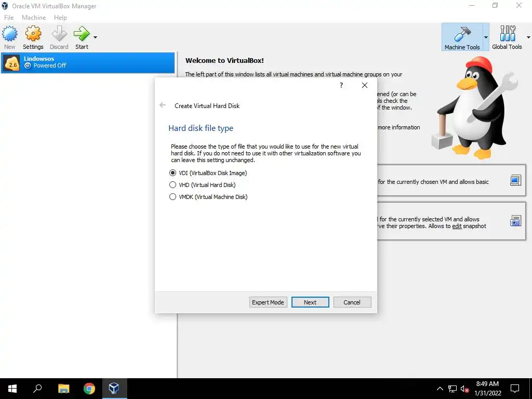Open the notification center icon

tap(515, 389)
